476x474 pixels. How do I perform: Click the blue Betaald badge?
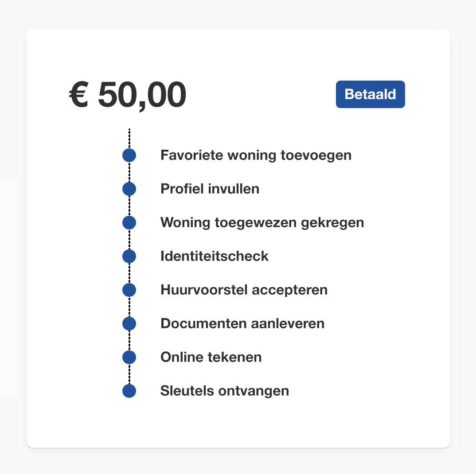[370, 94]
